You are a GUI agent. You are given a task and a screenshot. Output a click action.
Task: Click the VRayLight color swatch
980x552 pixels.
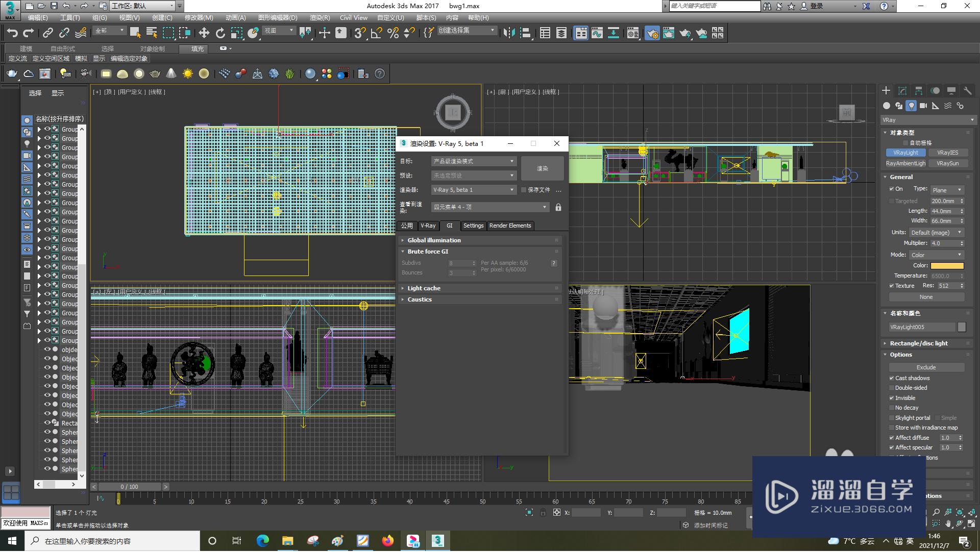(x=947, y=265)
